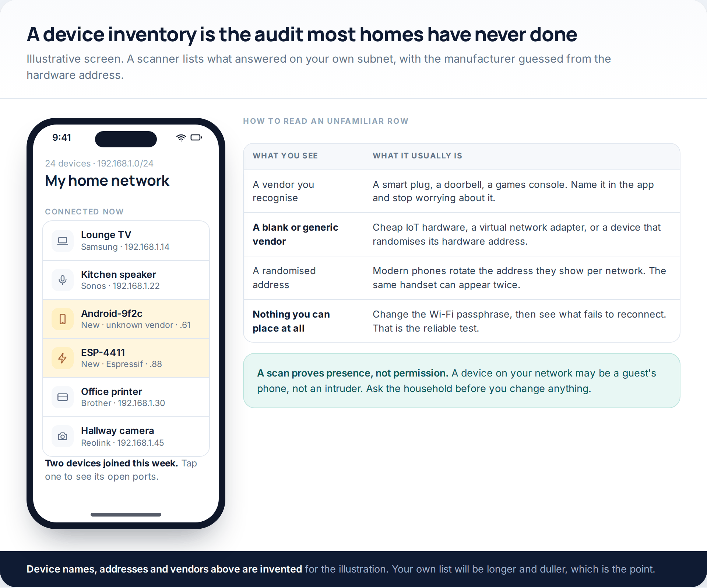Click the 'WHAT IT USUALLY IS' column header
The width and height of the screenshot is (707, 588).
(x=418, y=156)
